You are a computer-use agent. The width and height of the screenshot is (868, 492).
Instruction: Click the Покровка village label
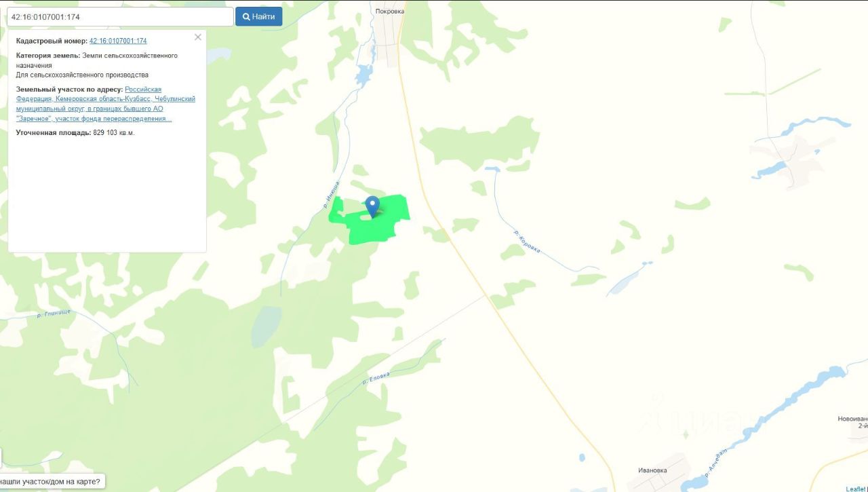coord(389,11)
